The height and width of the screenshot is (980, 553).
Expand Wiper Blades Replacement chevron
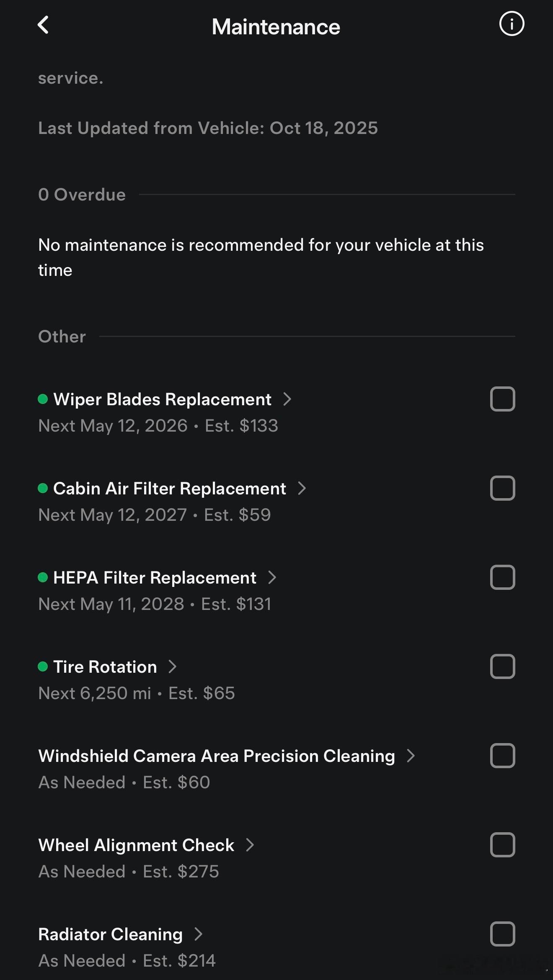click(x=287, y=399)
